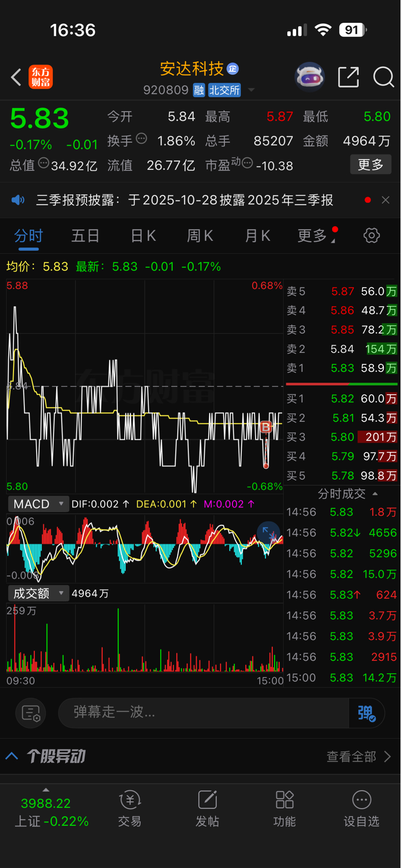Switch to 周K chart tab

click(200, 236)
